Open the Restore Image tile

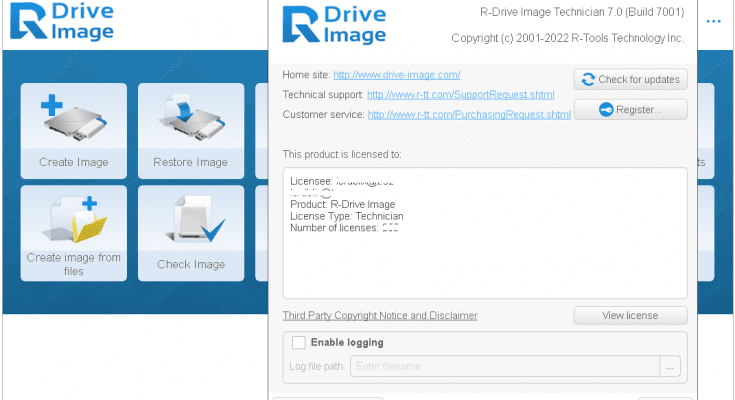tap(191, 131)
